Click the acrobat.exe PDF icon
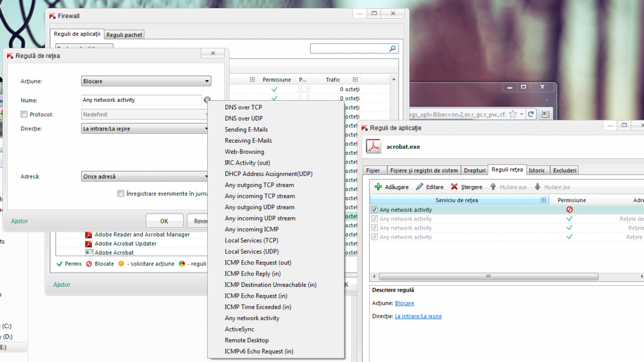The image size is (644, 362). [374, 146]
